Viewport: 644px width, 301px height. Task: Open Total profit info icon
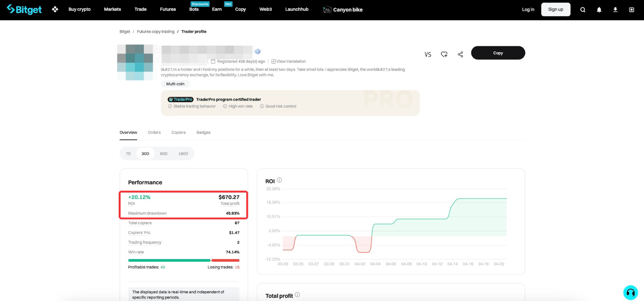[297, 295]
